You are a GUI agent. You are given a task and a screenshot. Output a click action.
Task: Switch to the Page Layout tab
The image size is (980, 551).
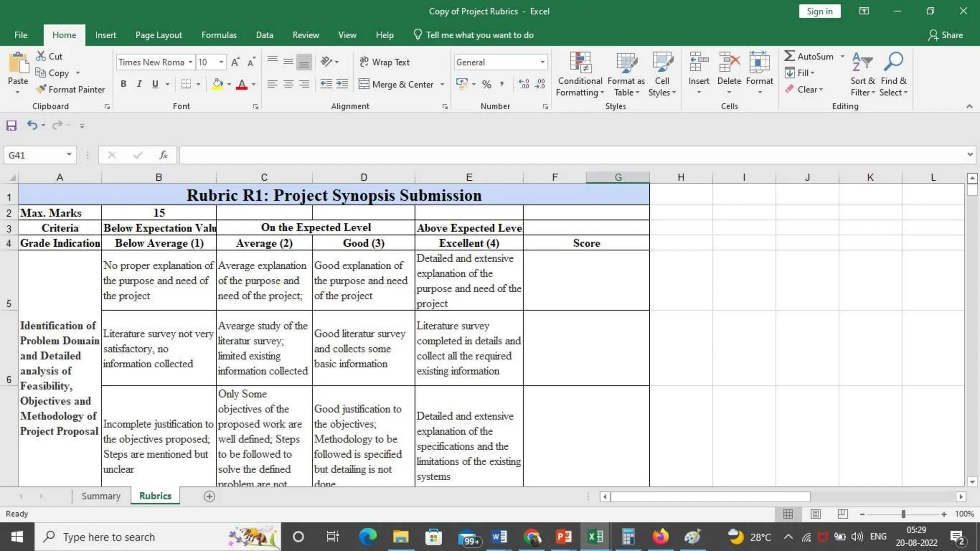pos(158,35)
